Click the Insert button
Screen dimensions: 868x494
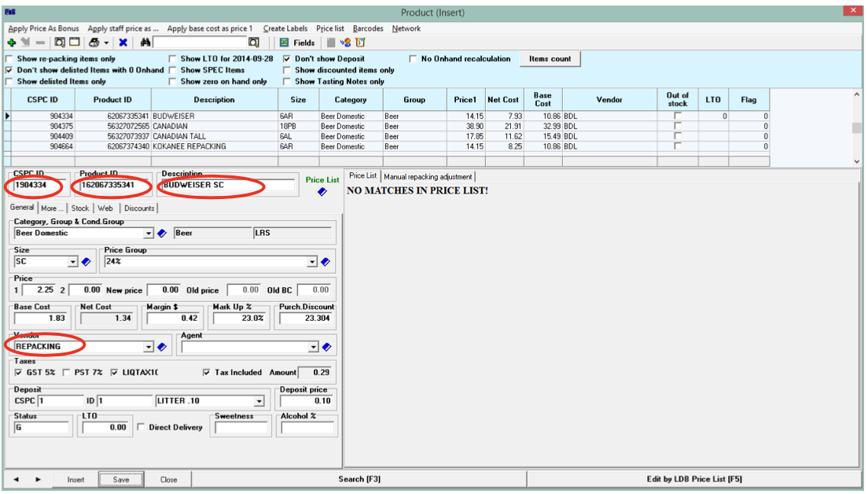75,480
